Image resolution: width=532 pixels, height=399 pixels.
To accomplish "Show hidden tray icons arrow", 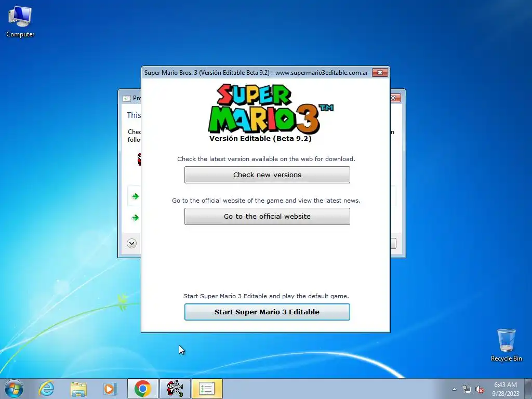I will pos(454,389).
